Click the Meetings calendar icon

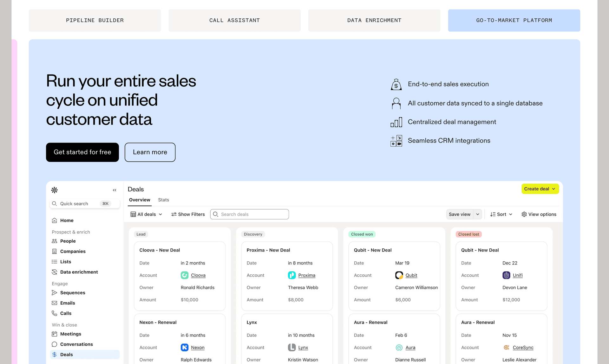tap(55, 334)
